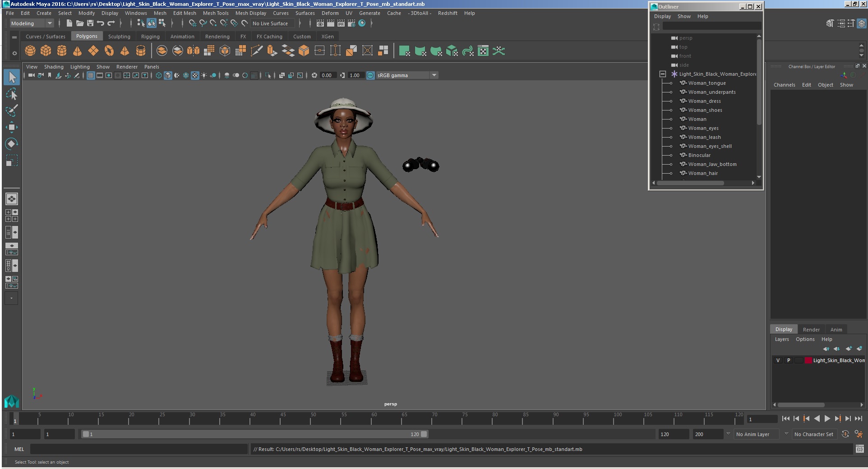868x469 pixels.
Task: Open the Mesh Tools menu
Action: click(216, 13)
